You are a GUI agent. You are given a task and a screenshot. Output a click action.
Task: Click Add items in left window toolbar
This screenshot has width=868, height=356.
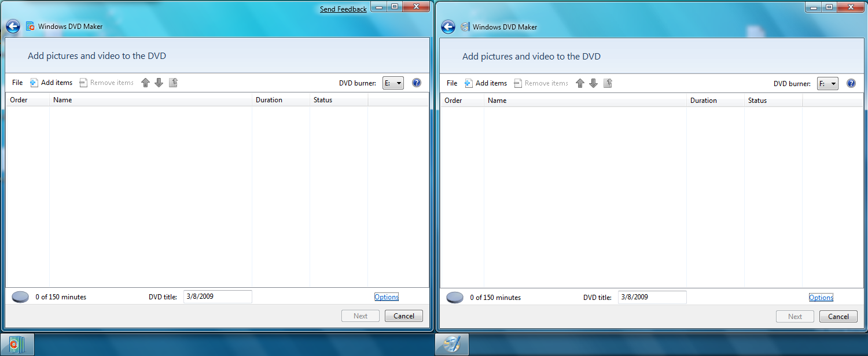pyautogui.click(x=52, y=83)
